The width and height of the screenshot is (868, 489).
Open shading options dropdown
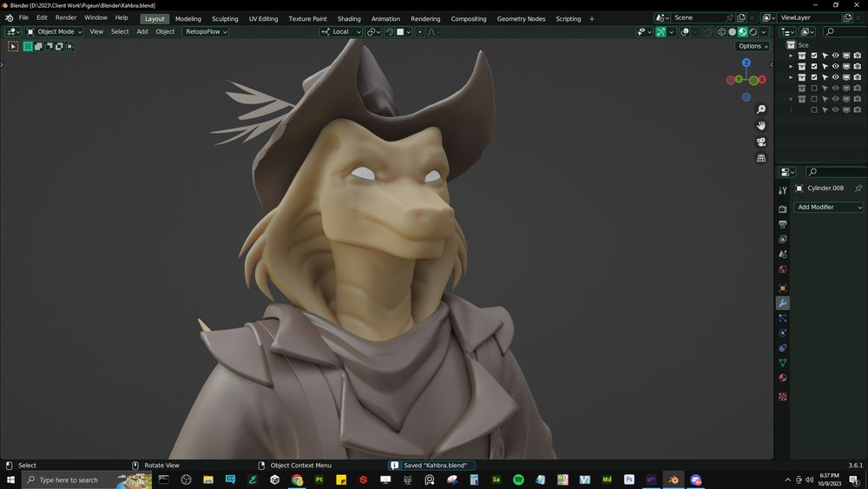click(x=764, y=32)
